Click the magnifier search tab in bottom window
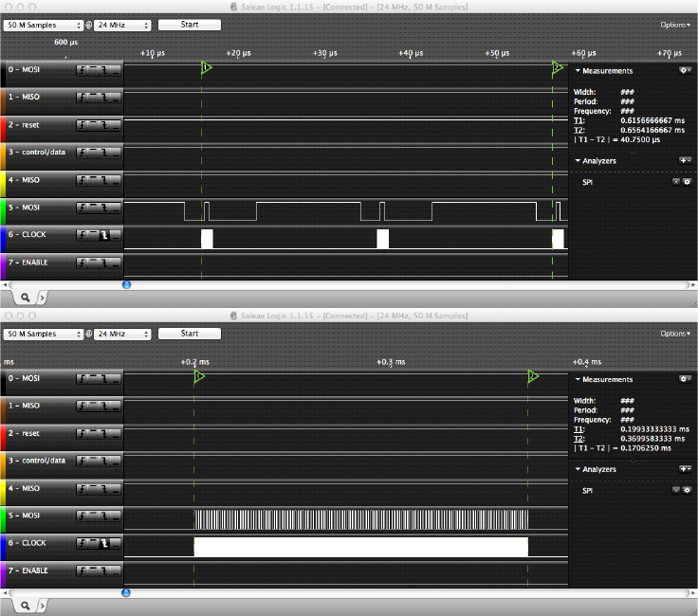 point(26,606)
